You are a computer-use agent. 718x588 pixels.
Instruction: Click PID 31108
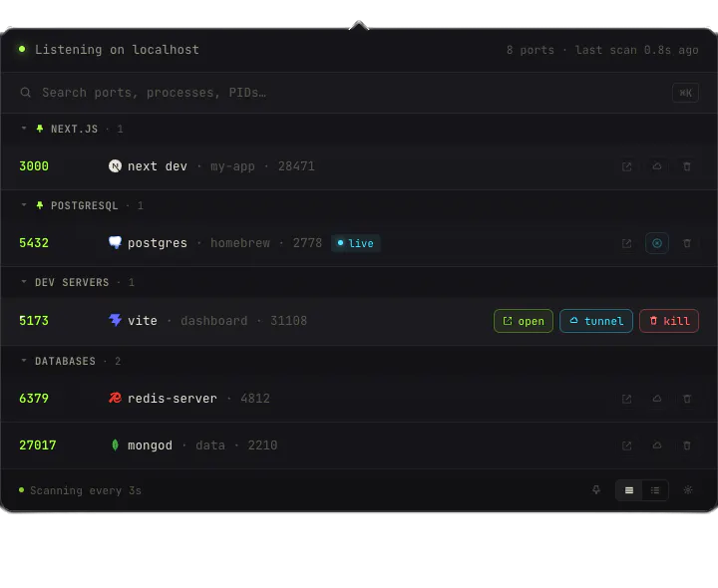pos(288,321)
